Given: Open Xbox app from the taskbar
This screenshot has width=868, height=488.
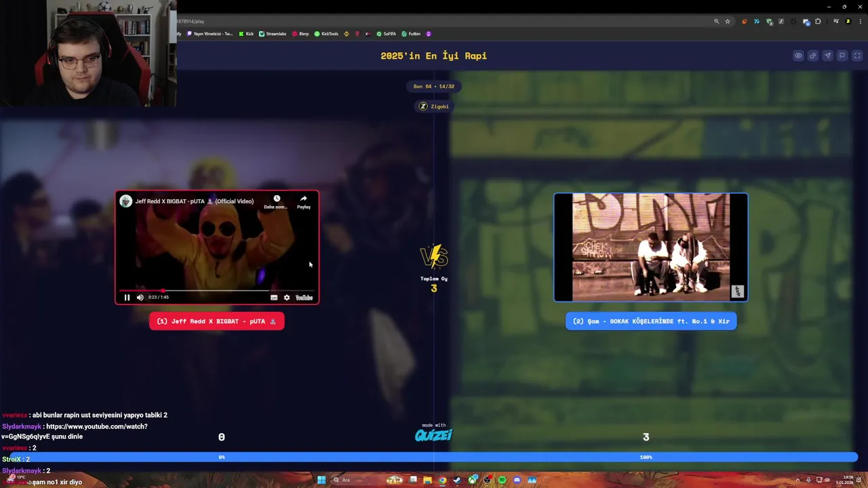Looking at the screenshot, I should click(x=472, y=480).
